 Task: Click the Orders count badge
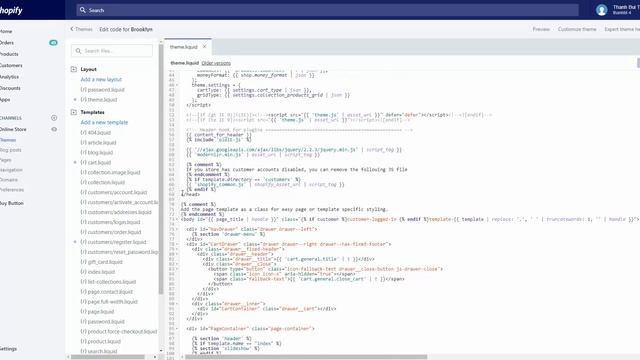coord(53,42)
